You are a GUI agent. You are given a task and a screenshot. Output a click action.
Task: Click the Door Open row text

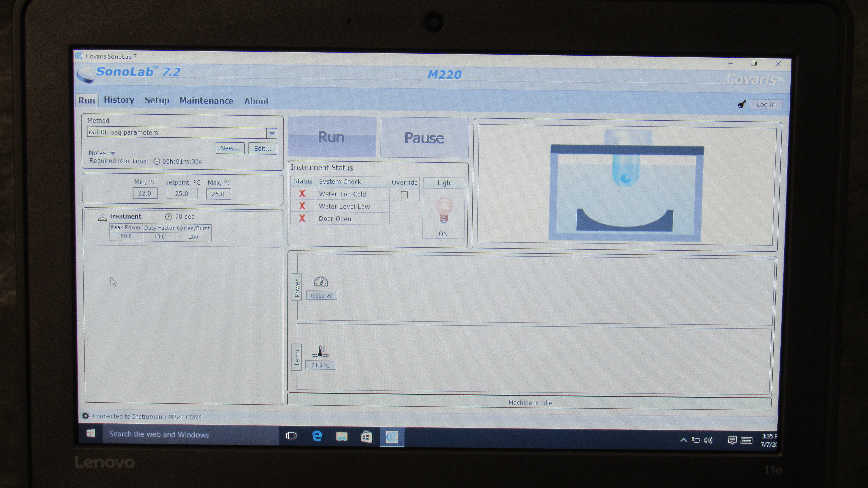(335, 219)
